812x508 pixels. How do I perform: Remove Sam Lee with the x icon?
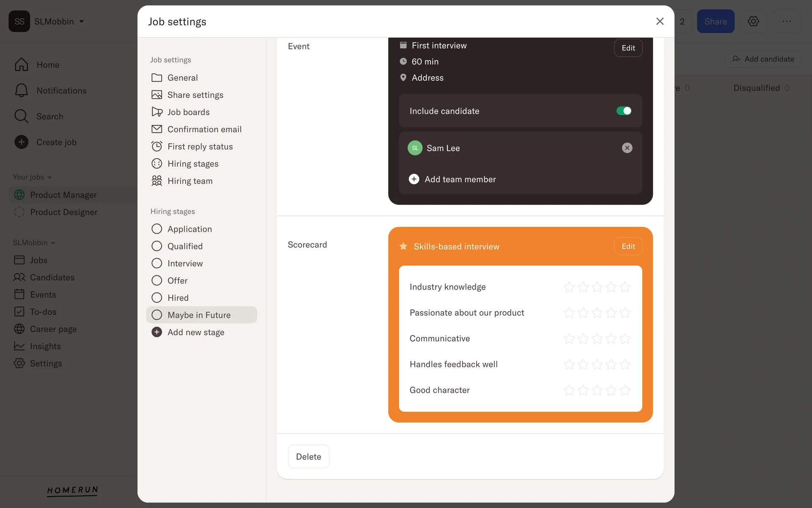627,148
